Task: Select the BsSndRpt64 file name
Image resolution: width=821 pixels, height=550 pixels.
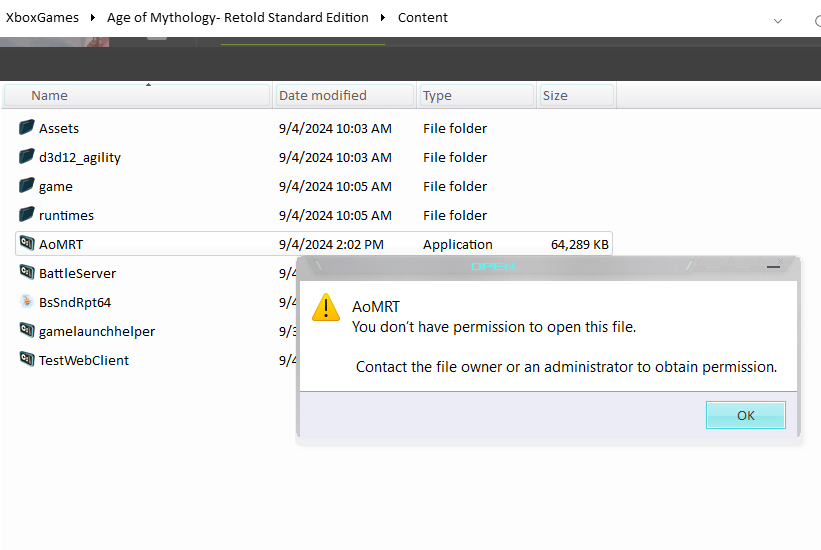Action: tap(75, 302)
